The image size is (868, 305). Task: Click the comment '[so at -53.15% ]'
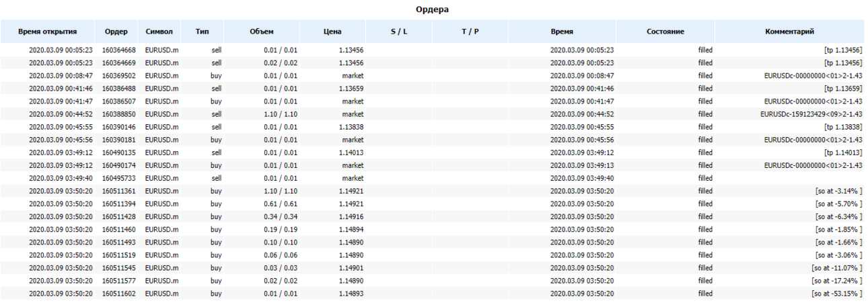click(836, 294)
